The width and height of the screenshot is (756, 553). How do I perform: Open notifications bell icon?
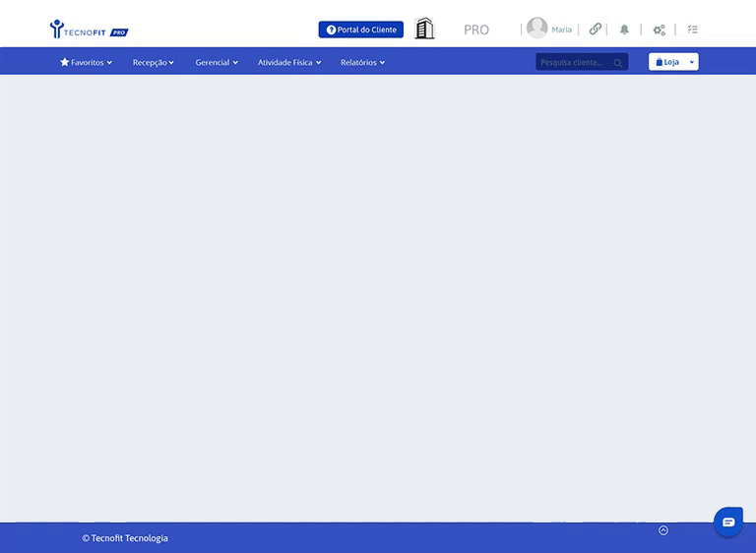pos(624,30)
